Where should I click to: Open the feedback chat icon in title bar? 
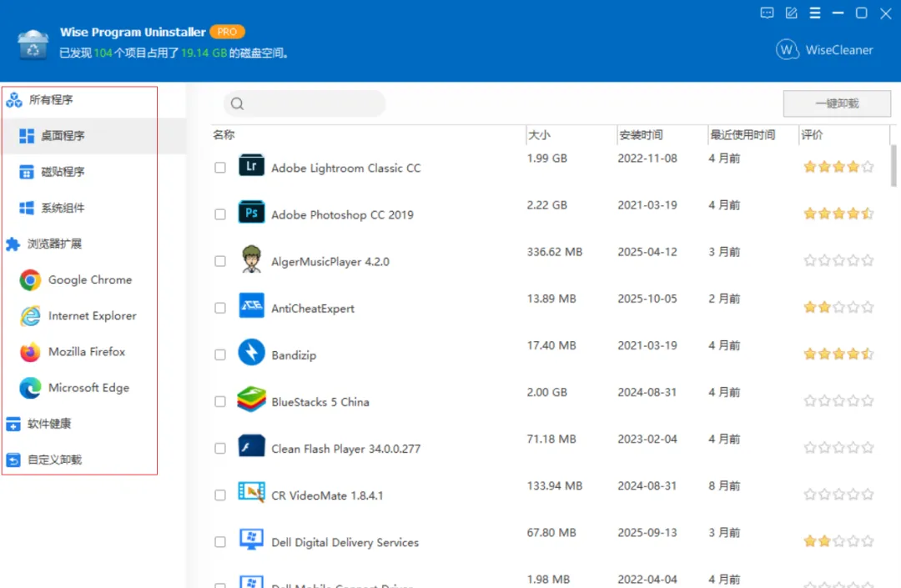[767, 13]
